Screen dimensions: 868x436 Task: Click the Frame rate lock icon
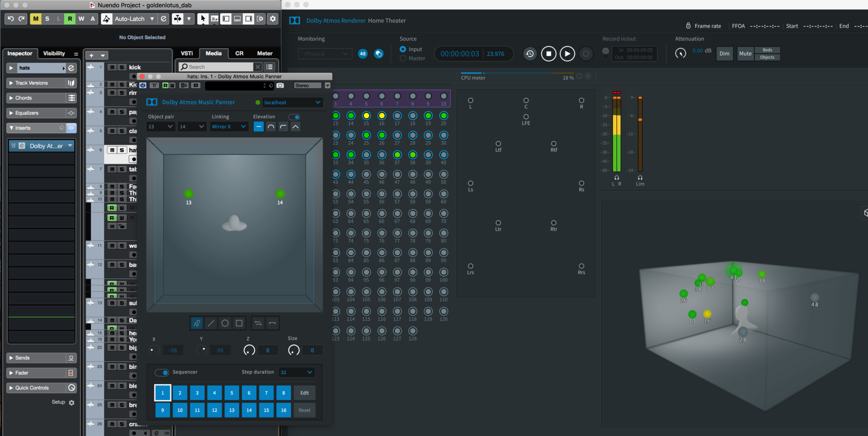click(688, 26)
